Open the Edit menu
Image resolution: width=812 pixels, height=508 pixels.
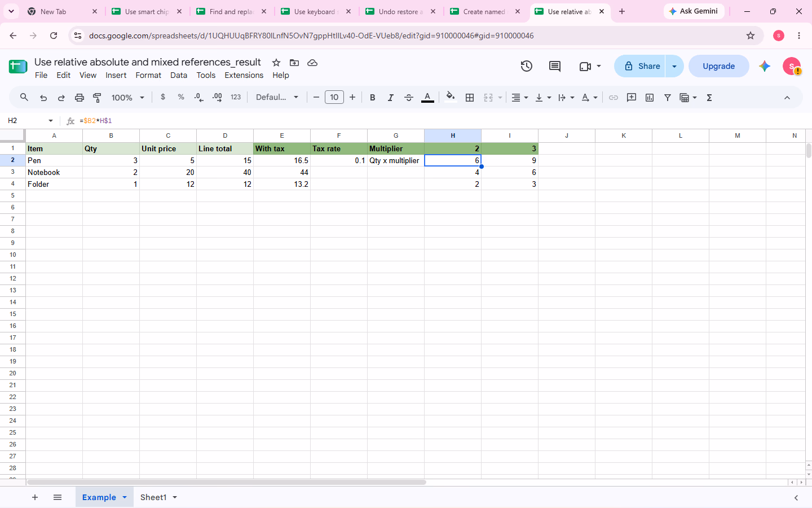(x=64, y=75)
